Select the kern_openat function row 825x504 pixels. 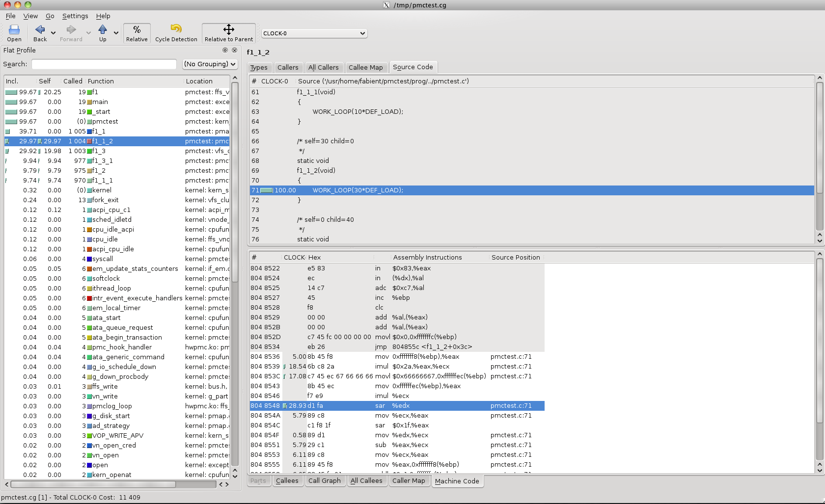pyautogui.click(x=117, y=475)
